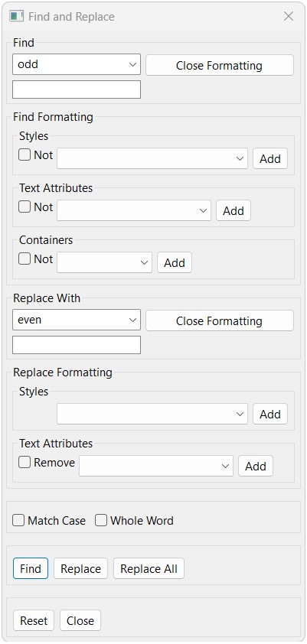
Task: Open the Find Formatting Styles dropdown
Action: 152,158
